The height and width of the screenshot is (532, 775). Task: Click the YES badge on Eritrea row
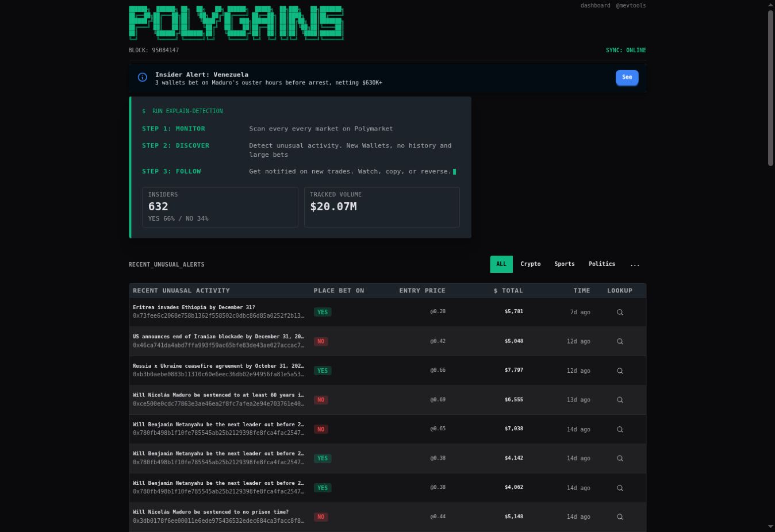323,313
